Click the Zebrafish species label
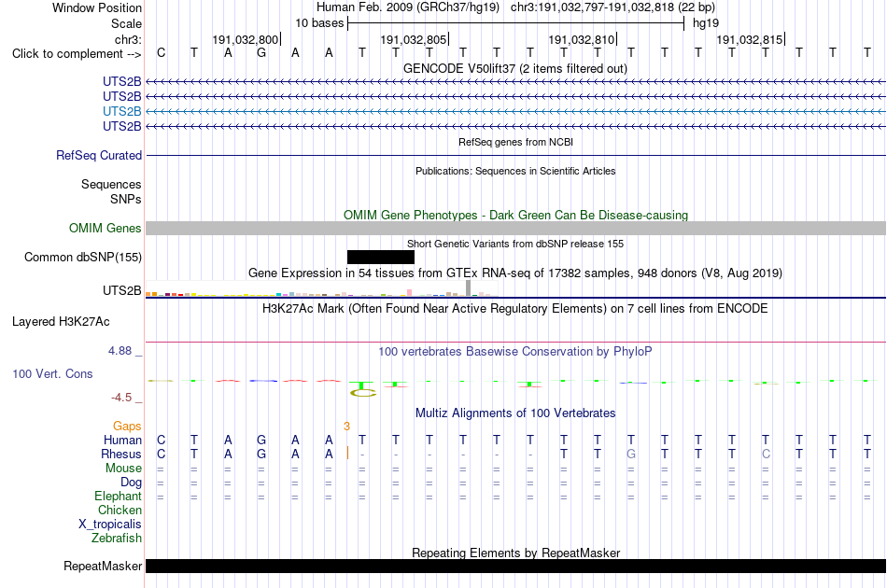The height and width of the screenshot is (588, 887). [117, 539]
